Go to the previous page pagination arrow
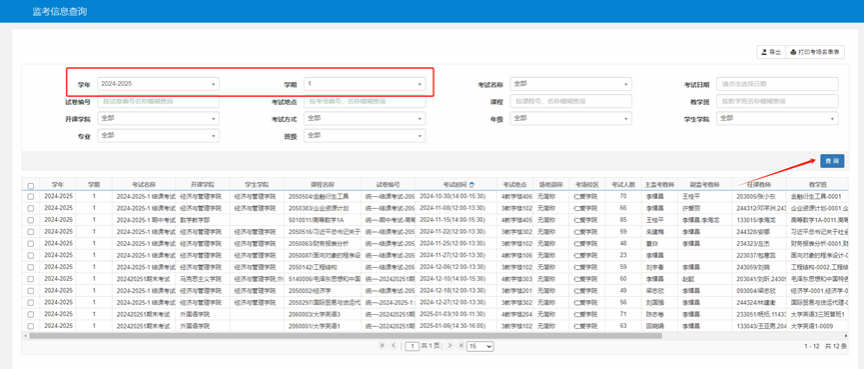The image size is (864, 369). click(x=393, y=346)
